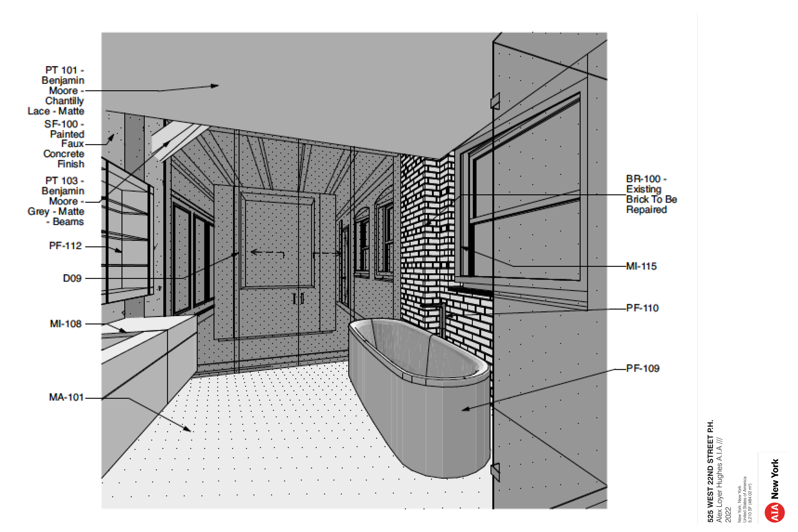Select the PF-112 callout label
Viewport: 798px width, 532px height.
pyautogui.click(x=65, y=246)
